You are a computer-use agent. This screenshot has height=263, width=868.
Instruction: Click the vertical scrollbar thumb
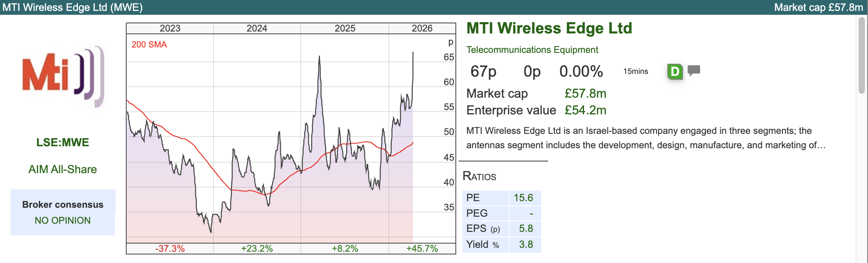pyautogui.click(x=862, y=55)
